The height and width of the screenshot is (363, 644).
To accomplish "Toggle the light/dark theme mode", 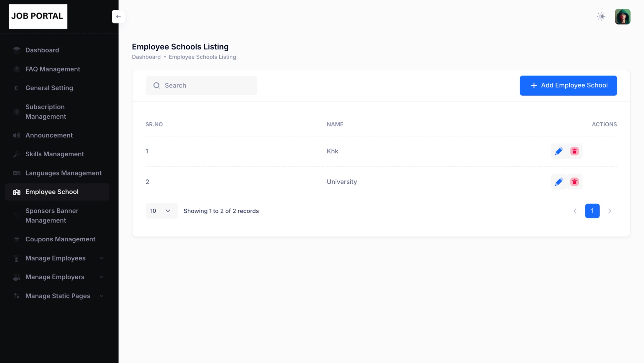I will [x=601, y=16].
